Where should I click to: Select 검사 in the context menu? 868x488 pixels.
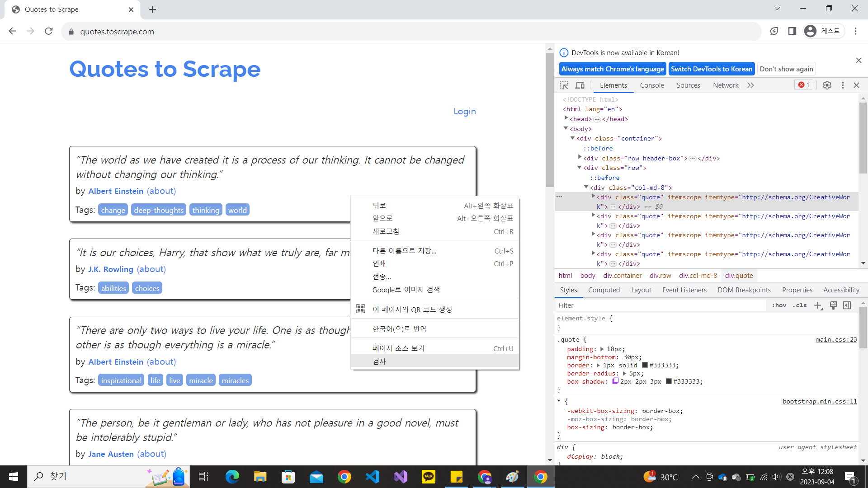pos(379,361)
